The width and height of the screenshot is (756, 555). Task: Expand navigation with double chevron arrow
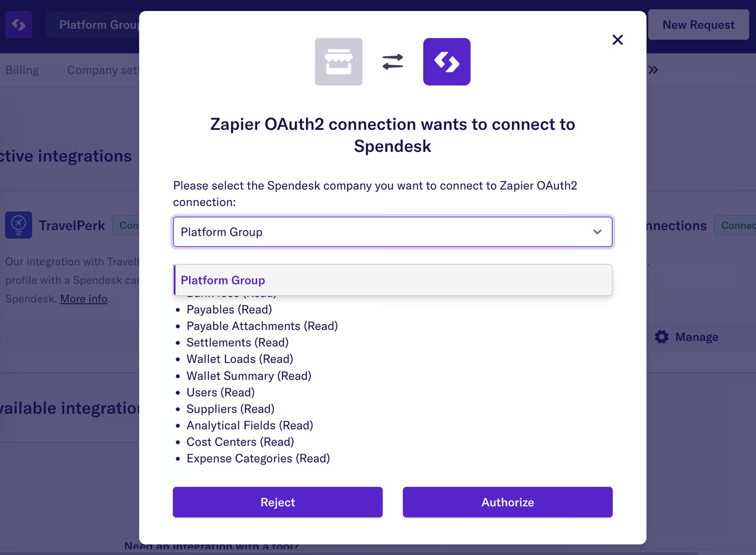click(653, 70)
